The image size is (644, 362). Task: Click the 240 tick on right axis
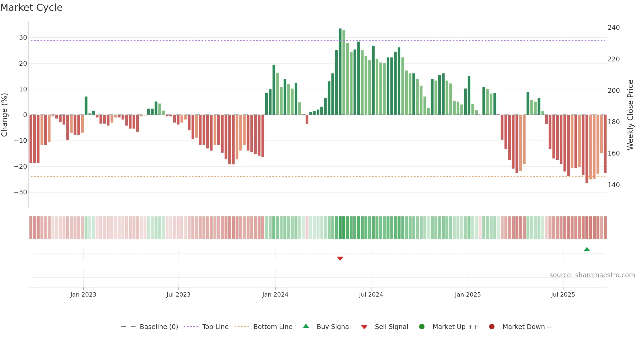tap(614, 28)
